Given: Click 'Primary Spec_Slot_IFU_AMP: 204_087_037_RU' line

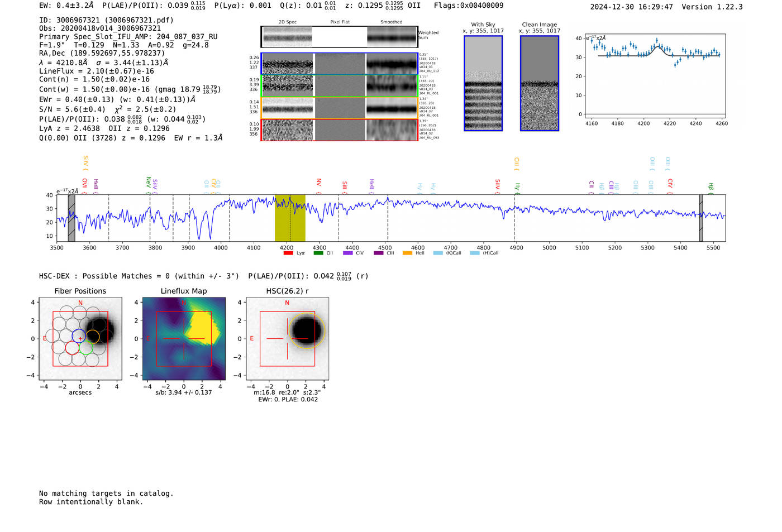Looking at the screenshot, I should pyautogui.click(x=128, y=37).
